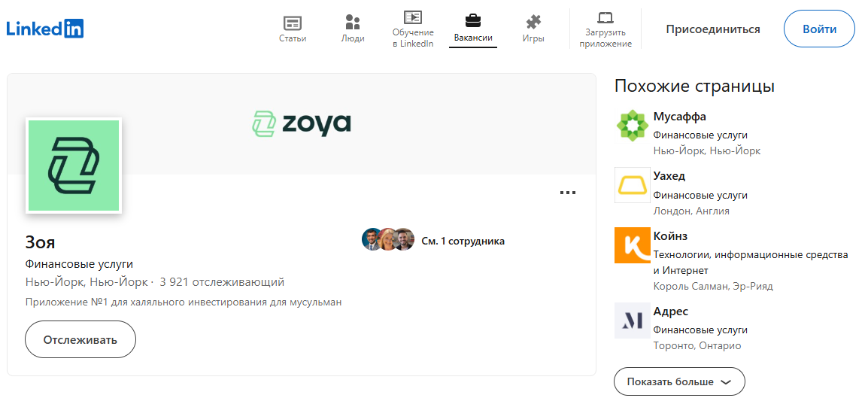Click the Отслеживать follow button
The height and width of the screenshot is (398, 868).
click(80, 339)
